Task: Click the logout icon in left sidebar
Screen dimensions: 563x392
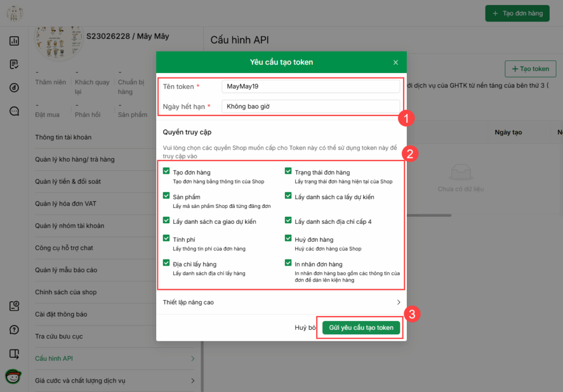Action: (14, 354)
